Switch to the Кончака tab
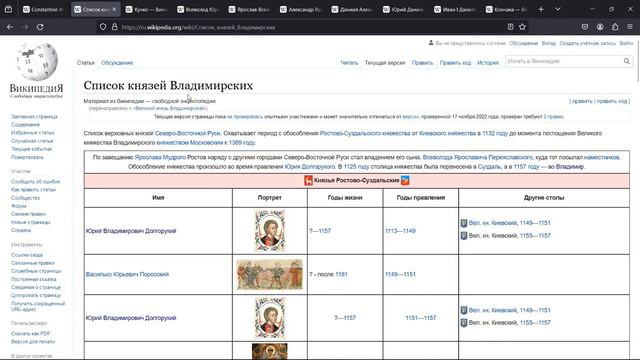 pos(506,9)
